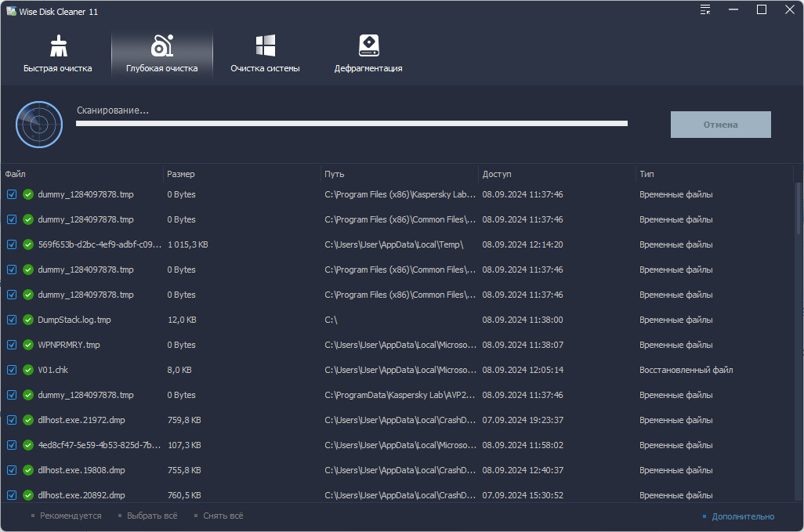
Task: Open Дефрагментация disk icon
Action: pos(368,45)
